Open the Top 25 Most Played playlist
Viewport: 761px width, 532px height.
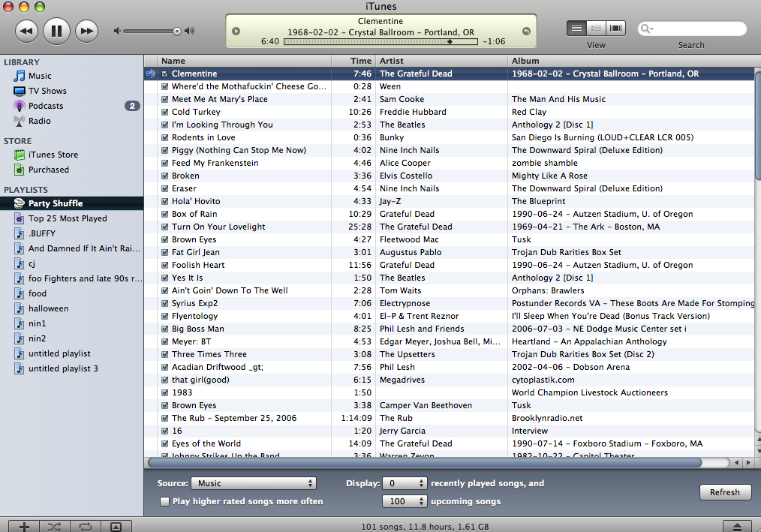click(68, 218)
